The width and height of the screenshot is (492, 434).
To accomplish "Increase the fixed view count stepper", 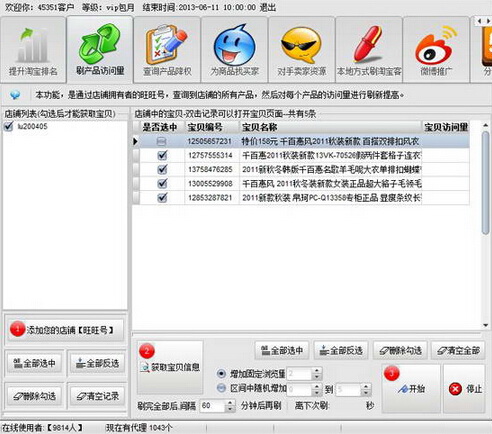I will tap(317, 371).
